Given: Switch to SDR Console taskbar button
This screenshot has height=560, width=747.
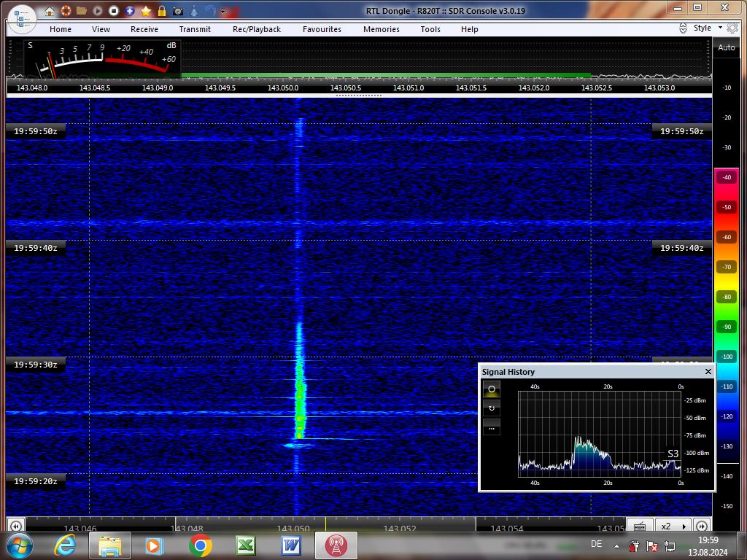Looking at the screenshot, I should pyautogui.click(x=336, y=545).
